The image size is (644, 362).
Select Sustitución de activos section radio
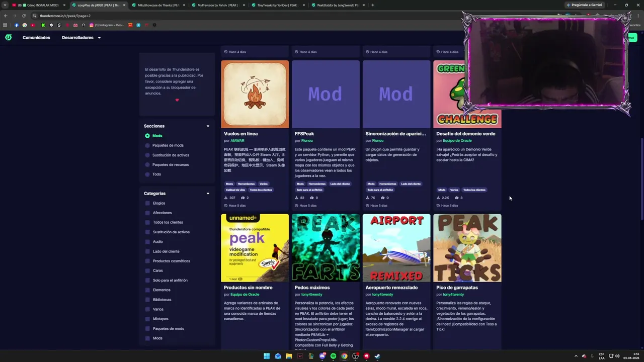[x=147, y=155]
